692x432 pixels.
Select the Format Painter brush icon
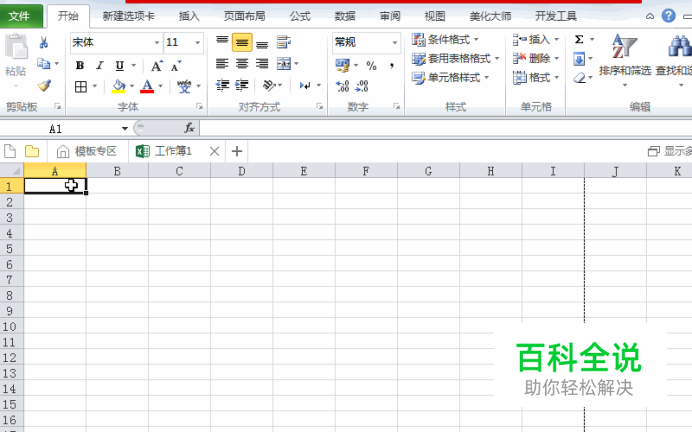coord(44,85)
